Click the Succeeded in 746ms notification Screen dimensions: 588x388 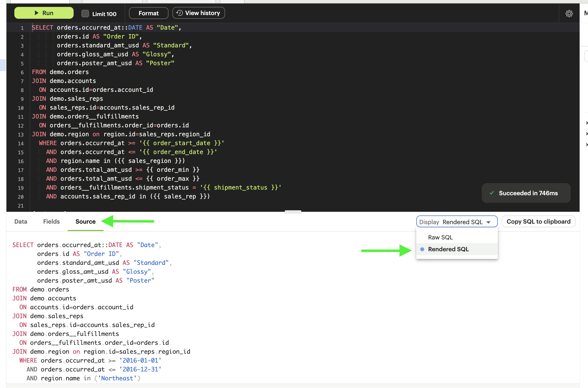click(528, 193)
